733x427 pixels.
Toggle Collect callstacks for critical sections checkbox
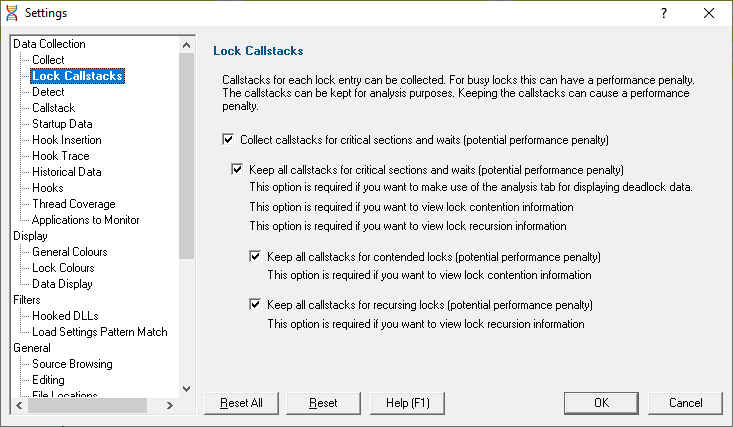[x=228, y=139]
